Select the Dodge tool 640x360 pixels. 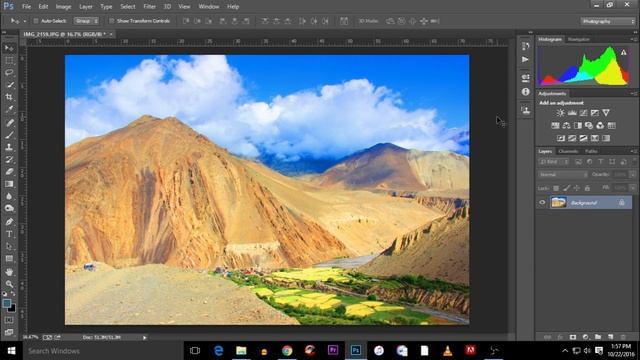[x=9, y=209]
